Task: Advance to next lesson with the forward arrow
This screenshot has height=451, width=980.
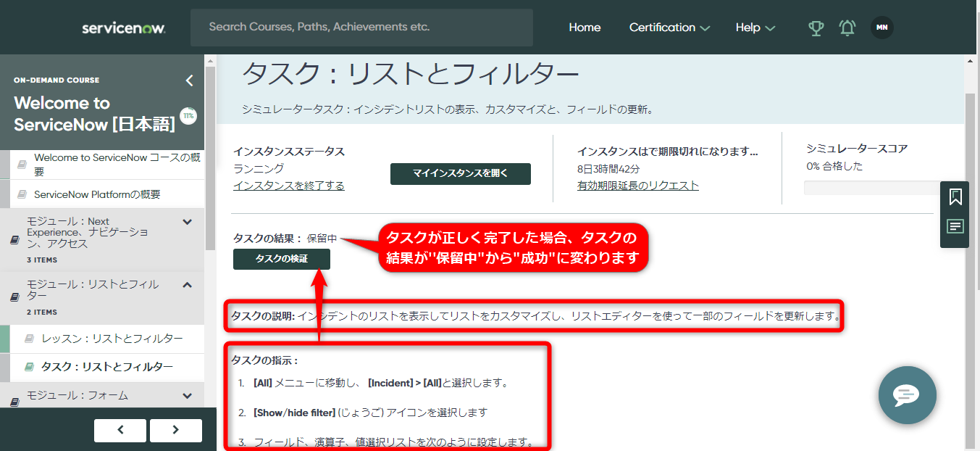Action: click(175, 430)
